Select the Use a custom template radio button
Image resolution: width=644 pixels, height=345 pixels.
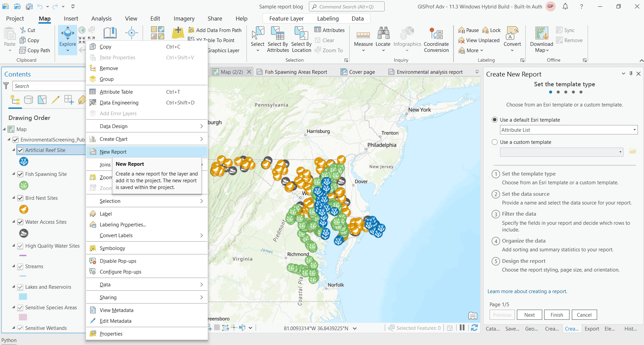tap(495, 142)
